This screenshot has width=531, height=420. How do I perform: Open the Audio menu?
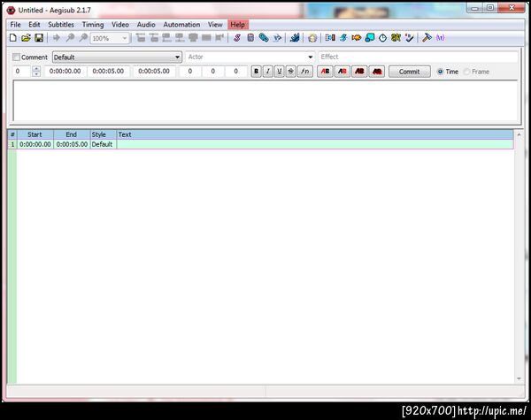[x=146, y=25]
